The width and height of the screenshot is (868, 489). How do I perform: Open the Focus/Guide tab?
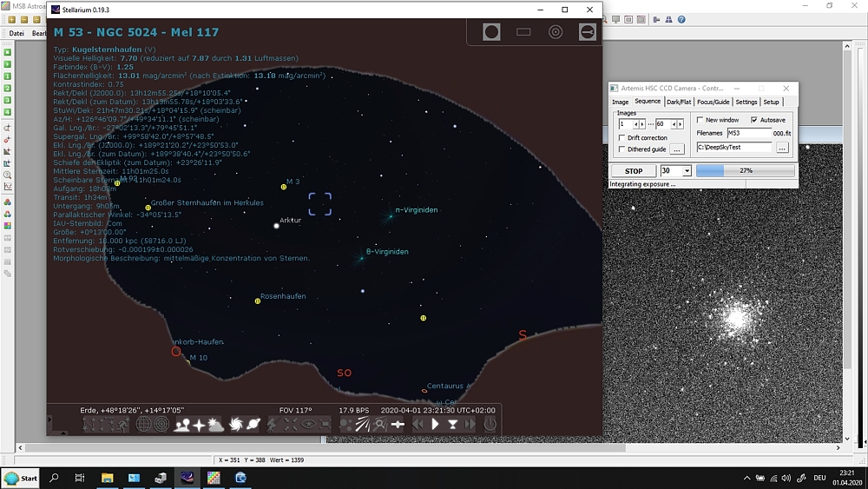tap(714, 102)
